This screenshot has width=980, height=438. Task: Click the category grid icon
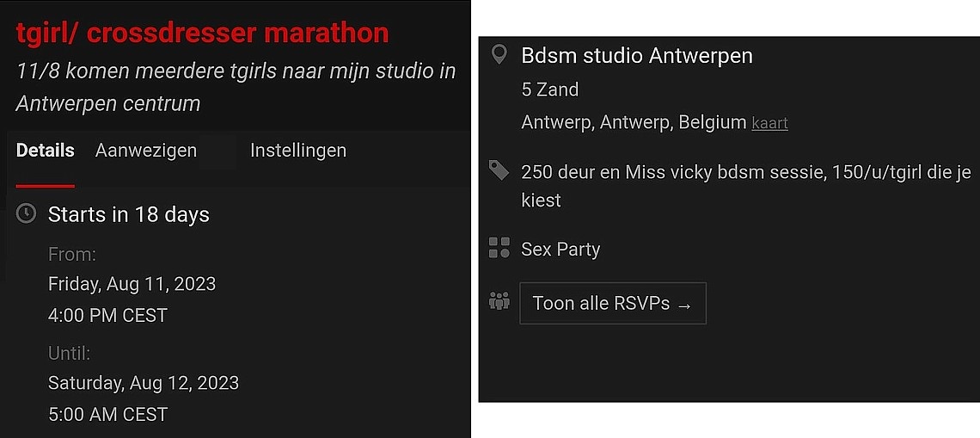499,249
